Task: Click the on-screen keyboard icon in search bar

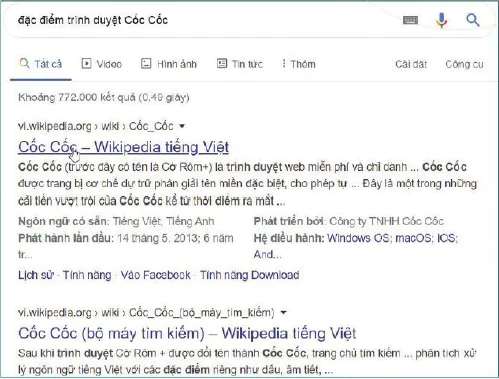Action: (410, 20)
